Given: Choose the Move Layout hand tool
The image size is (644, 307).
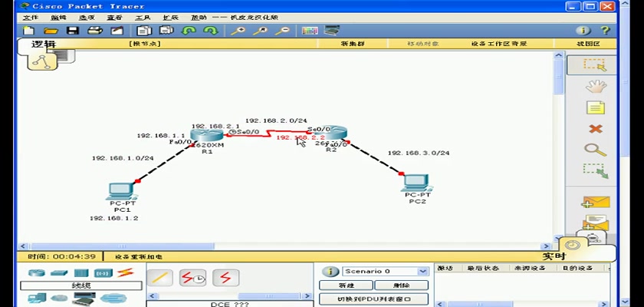Looking at the screenshot, I should pos(595,86).
